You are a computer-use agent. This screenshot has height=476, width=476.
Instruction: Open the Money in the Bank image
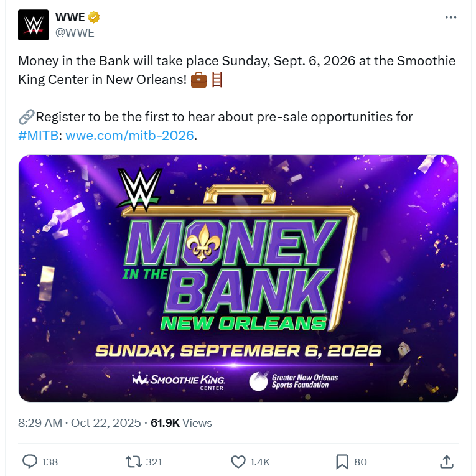tap(238, 278)
